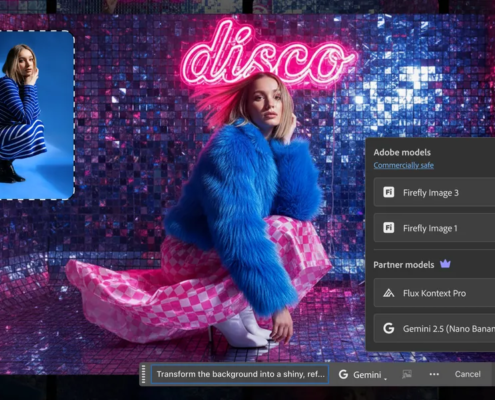The image size is (495, 400).
Task: Click the premium crown icon beside Partner models
Action: [x=445, y=264]
